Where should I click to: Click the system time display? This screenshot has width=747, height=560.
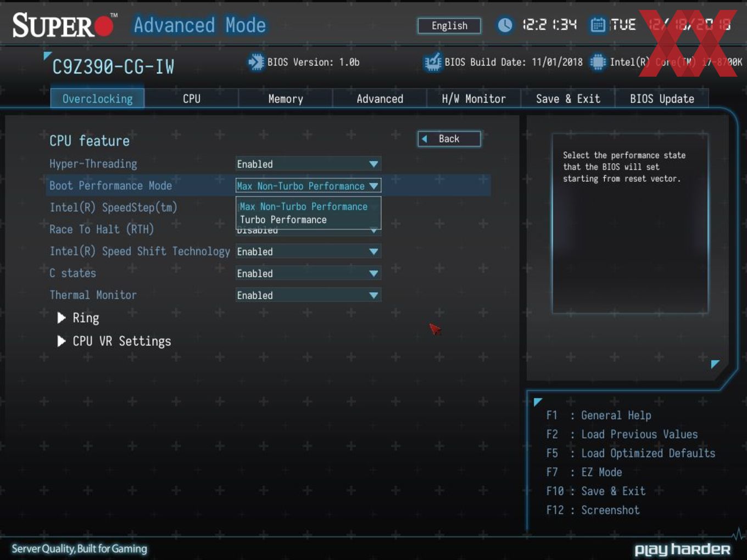click(549, 25)
